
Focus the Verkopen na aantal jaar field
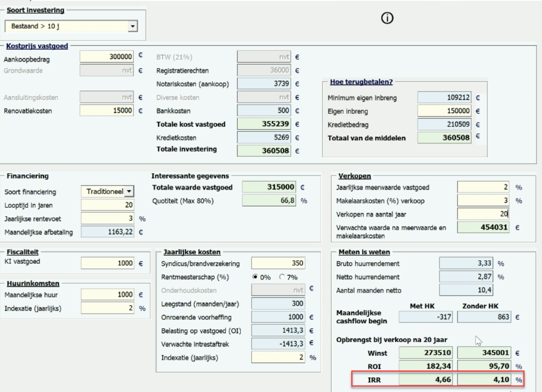pos(483,214)
